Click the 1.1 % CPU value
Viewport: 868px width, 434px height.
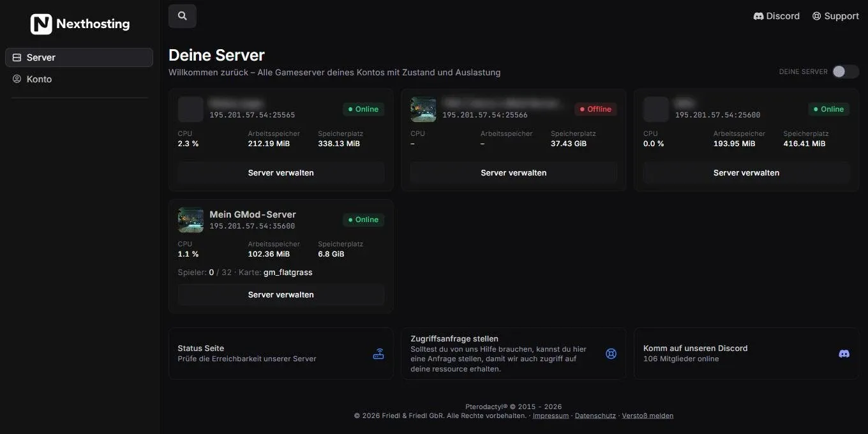point(188,254)
